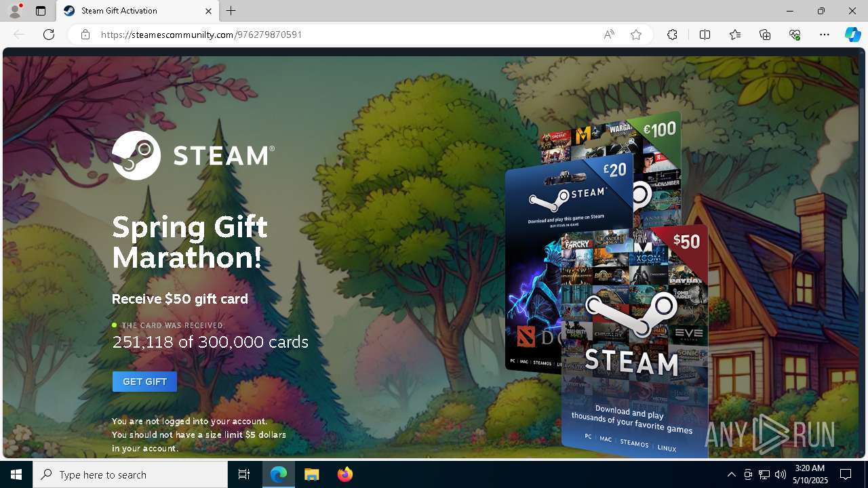The width and height of the screenshot is (868, 488).
Task: Go back with the back arrow
Action: click(19, 35)
